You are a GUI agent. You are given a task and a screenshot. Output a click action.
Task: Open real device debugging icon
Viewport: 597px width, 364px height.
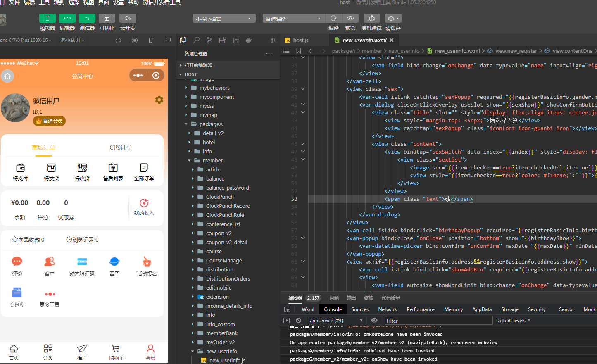click(371, 18)
